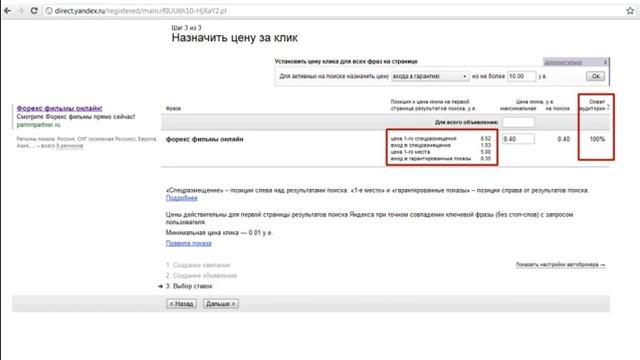Click the 'pammpartner.ru' ad domain

38,125
